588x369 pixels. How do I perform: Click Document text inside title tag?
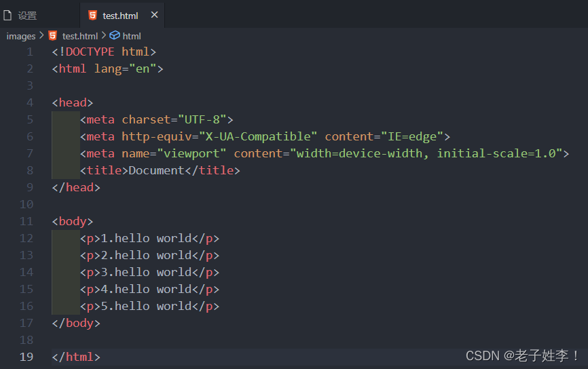pyautogui.click(x=156, y=170)
